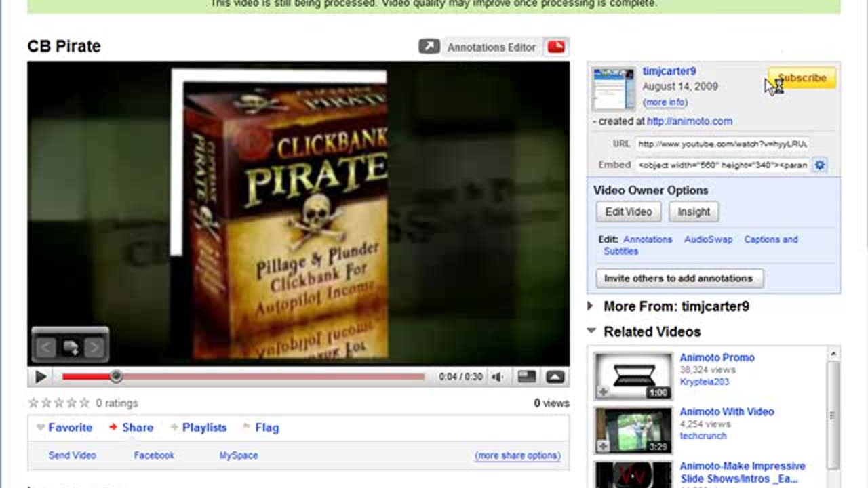Rate the video three stars
This screenshot has height=488, width=868.
[59, 403]
